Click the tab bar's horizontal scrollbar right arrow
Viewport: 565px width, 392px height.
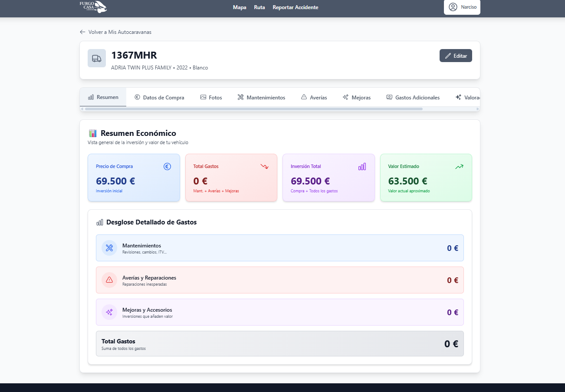point(478,109)
